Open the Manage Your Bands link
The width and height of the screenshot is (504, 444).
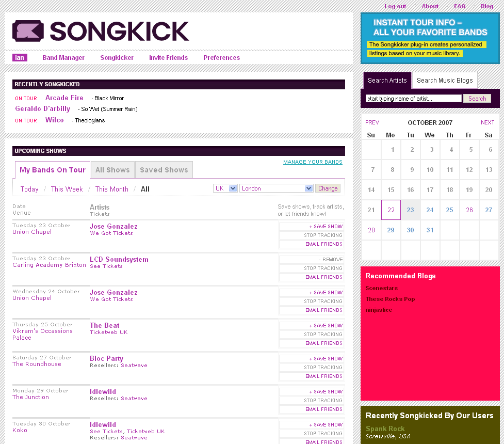tap(313, 162)
